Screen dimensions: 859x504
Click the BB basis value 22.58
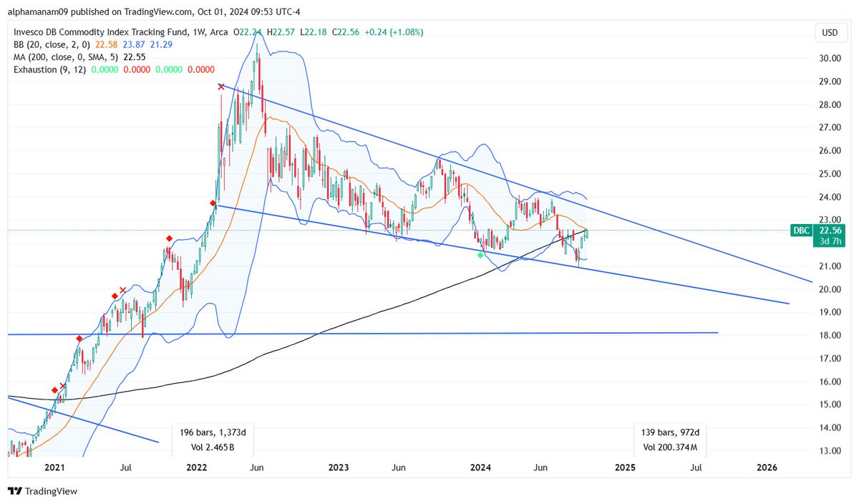[x=108, y=44]
